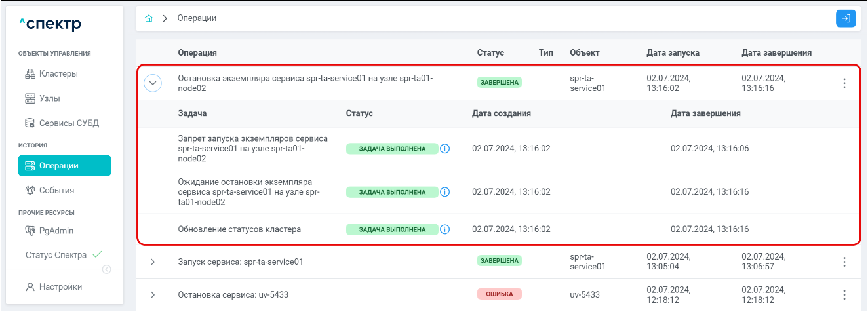
Task: Click info icon for 'Обновление статусов кластера'
Action: coord(444,230)
